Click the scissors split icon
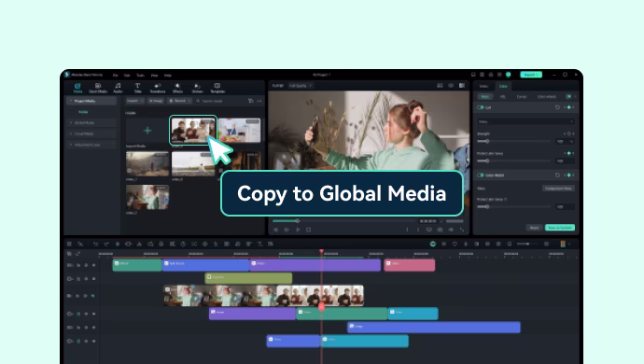 [139, 244]
